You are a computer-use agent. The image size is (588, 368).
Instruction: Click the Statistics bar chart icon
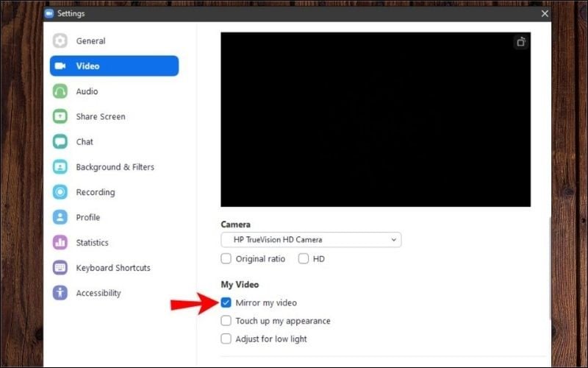point(60,243)
